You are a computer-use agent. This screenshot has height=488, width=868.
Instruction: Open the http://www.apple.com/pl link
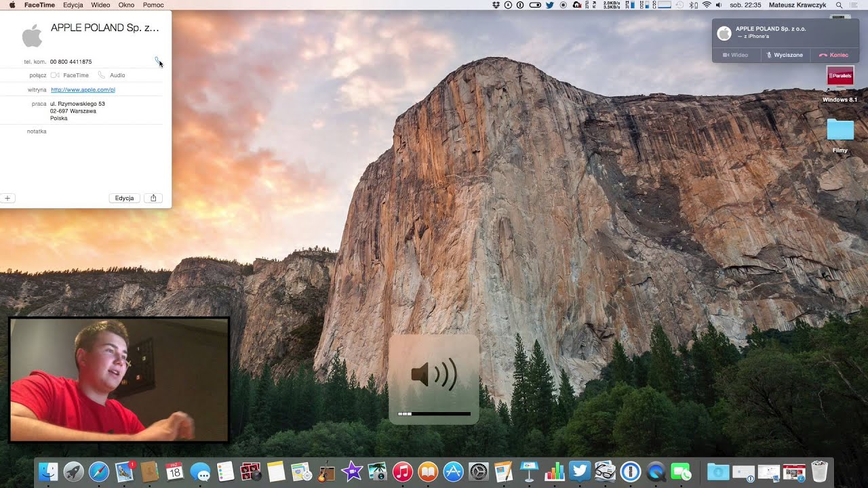tap(83, 89)
